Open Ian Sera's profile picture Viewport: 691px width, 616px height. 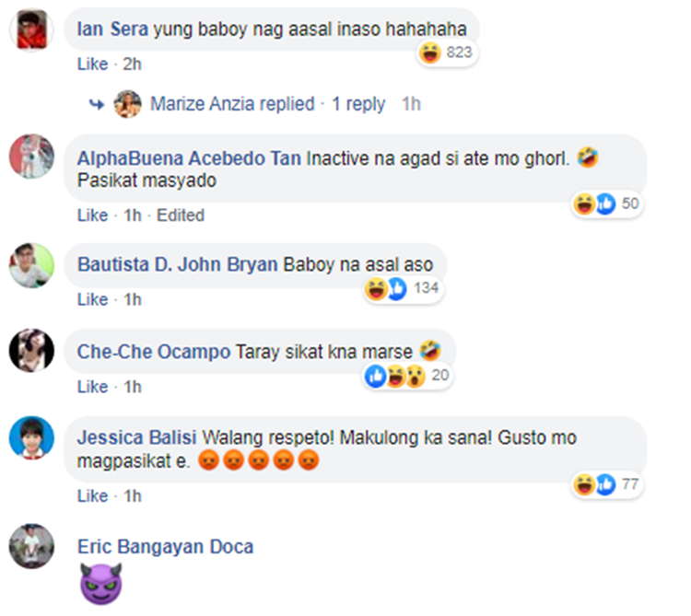coord(31,30)
